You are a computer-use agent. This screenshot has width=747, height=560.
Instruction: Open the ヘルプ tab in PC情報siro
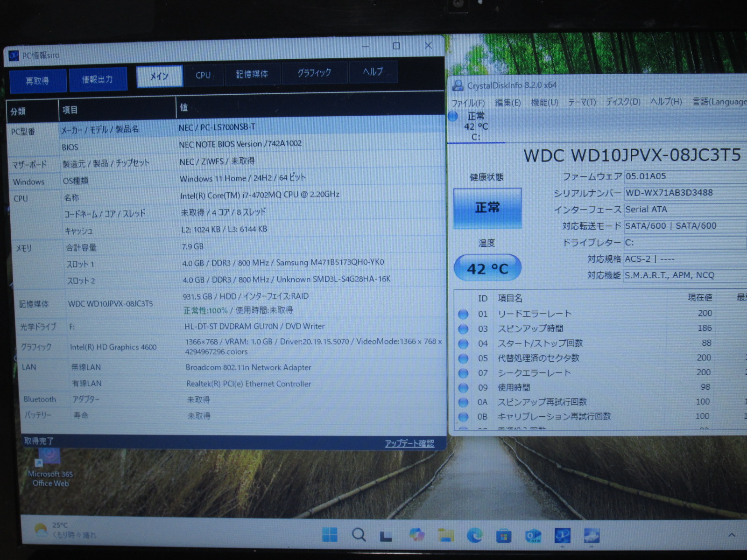coord(373,72)
